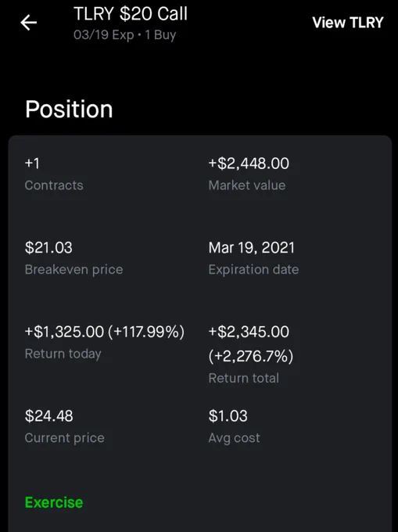Viewport: 398px width, 532px height.
Task: Tap the Position section heading
Action: click(x=69, y=110)
